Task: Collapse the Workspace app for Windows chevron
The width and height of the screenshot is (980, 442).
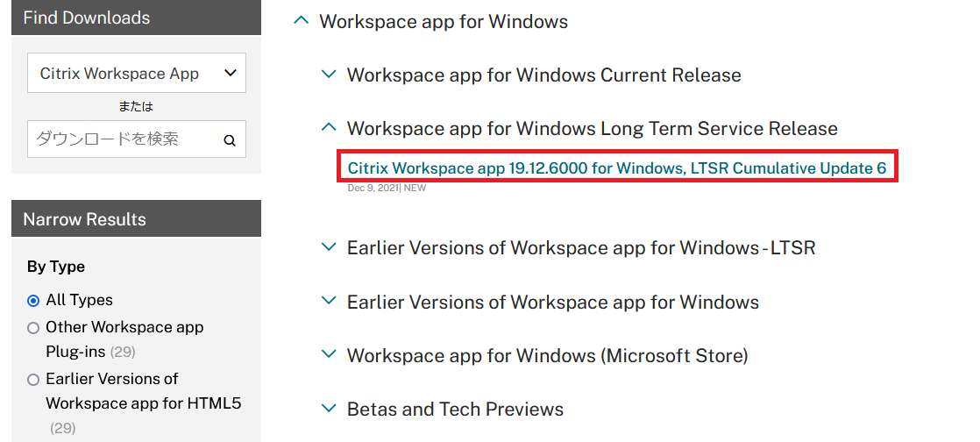Action: 301,21
